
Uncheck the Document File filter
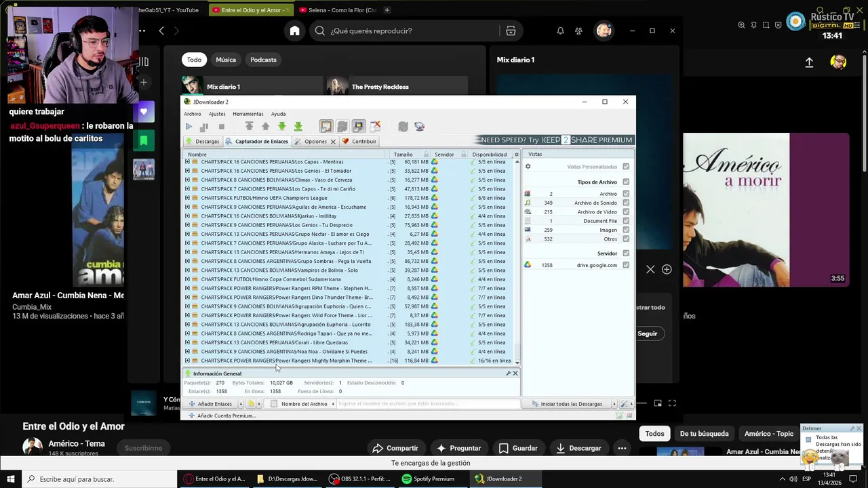tap(626, 221)
